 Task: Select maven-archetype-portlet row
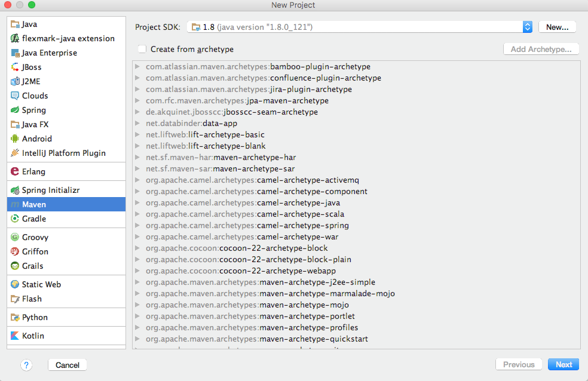pos(356,316)
